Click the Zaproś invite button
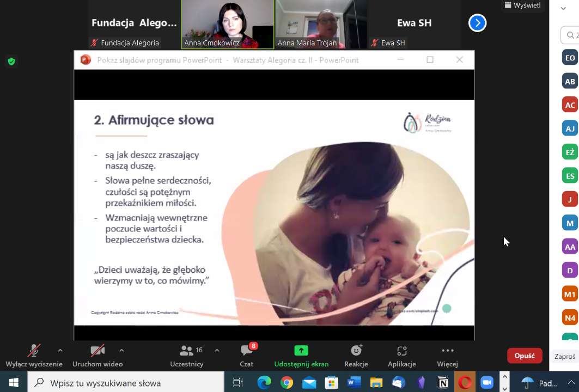 pyautogui.click(x=565, y=357)
